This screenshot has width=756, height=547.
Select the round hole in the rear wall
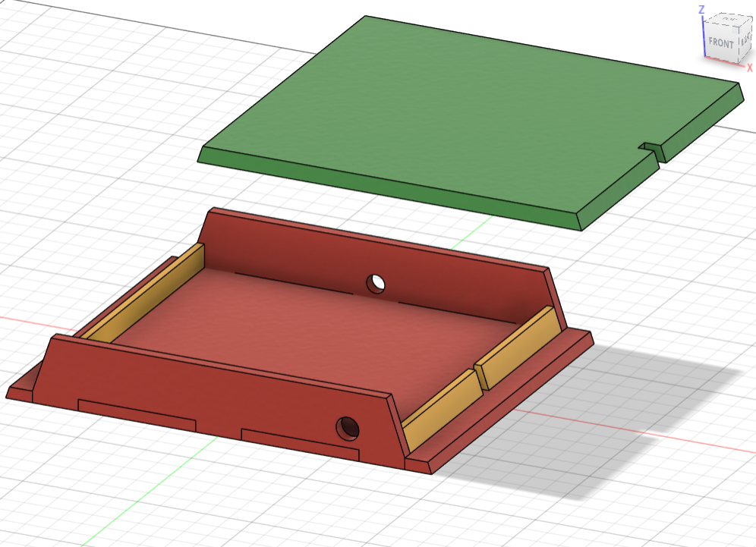tap(376, 283)
